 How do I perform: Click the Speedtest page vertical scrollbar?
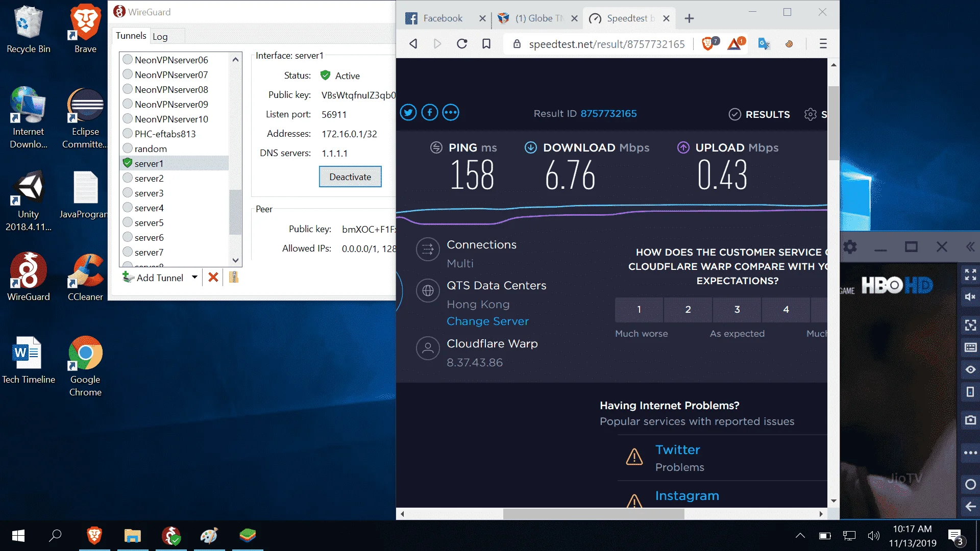coord(834,122)
